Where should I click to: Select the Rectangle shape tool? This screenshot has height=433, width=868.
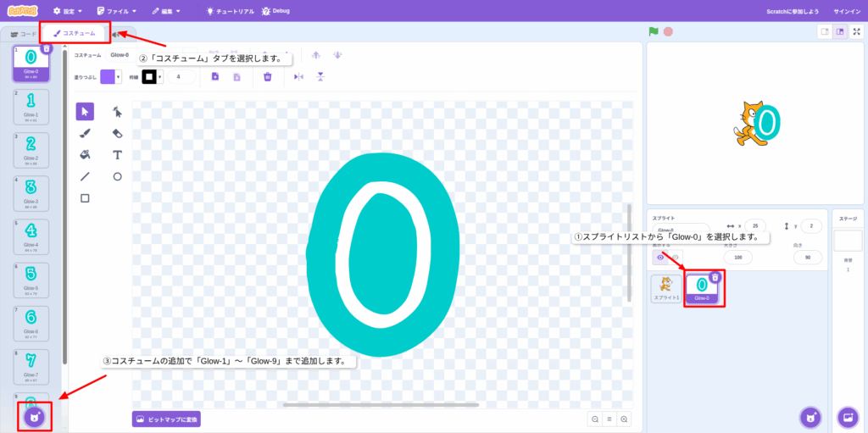pyautogui.click(x=85, y=198)
